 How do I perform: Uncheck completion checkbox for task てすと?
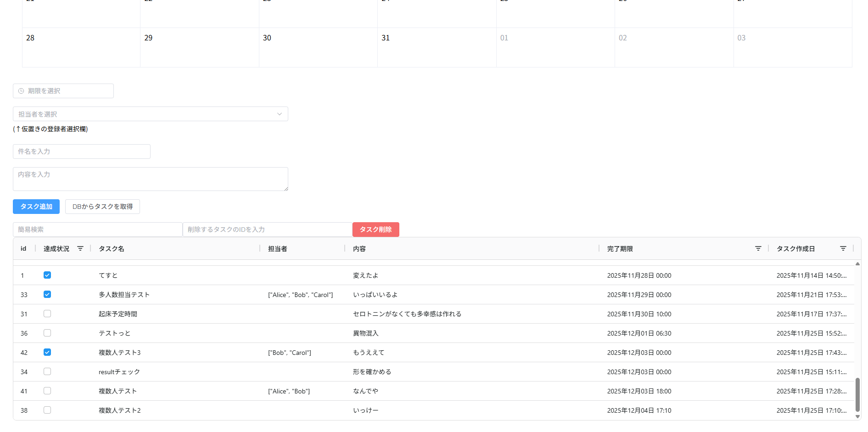tap(47, 275)
